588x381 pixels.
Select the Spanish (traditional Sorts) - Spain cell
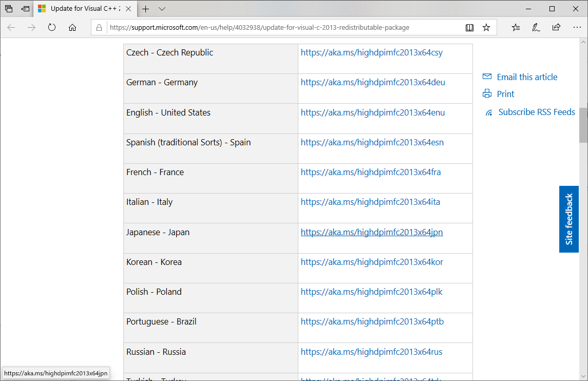[211, 148]
